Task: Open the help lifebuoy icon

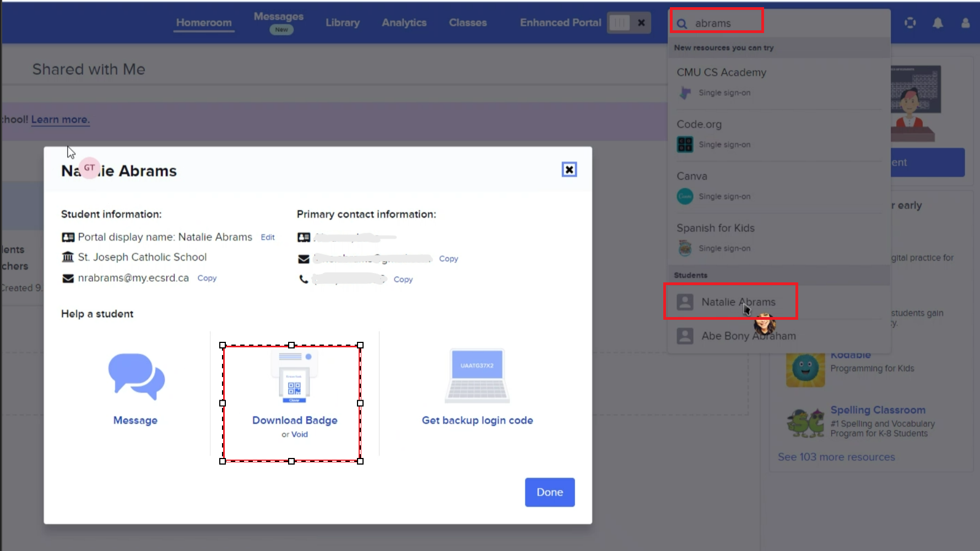Action: click(910, 23)
